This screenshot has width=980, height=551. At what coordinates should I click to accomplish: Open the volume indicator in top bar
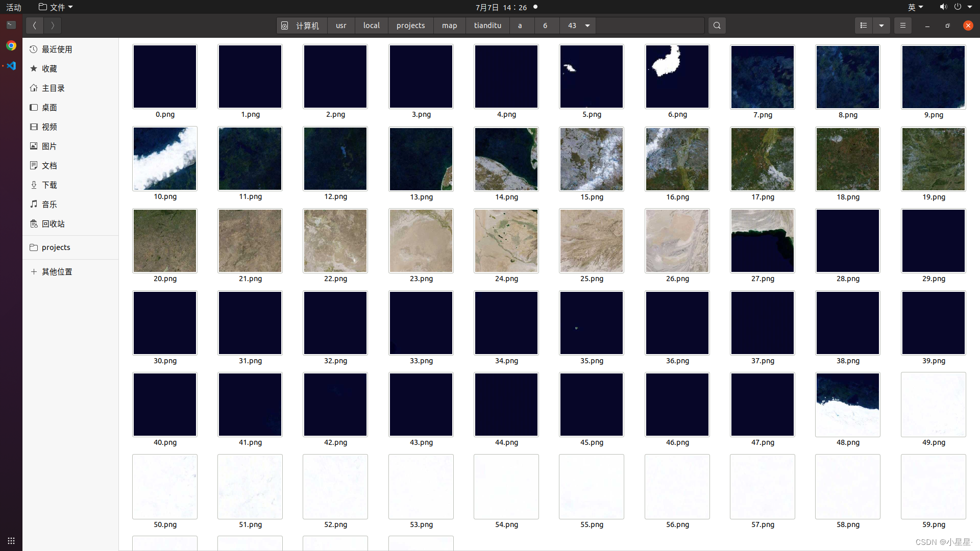(943, 7)
